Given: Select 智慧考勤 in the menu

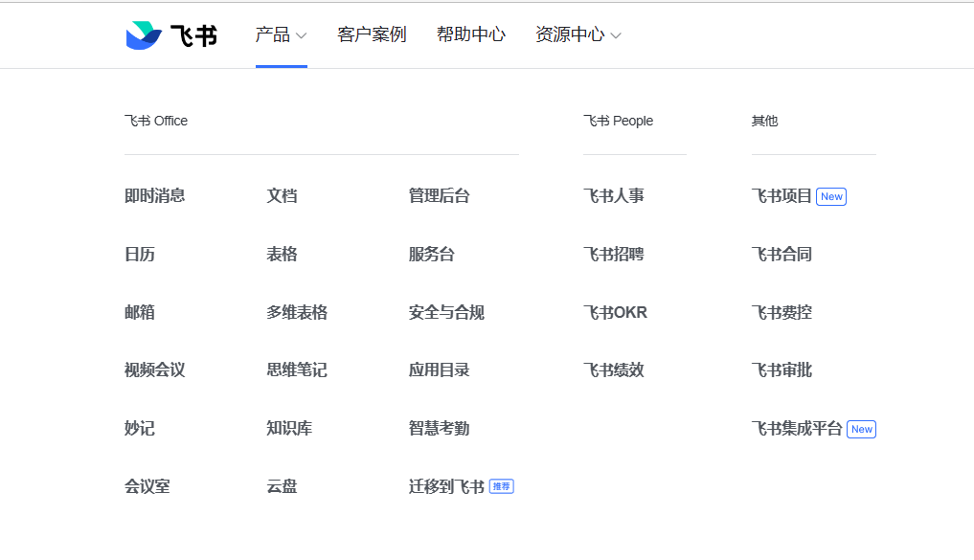Looking at the screenshot, I should [440, 429].
